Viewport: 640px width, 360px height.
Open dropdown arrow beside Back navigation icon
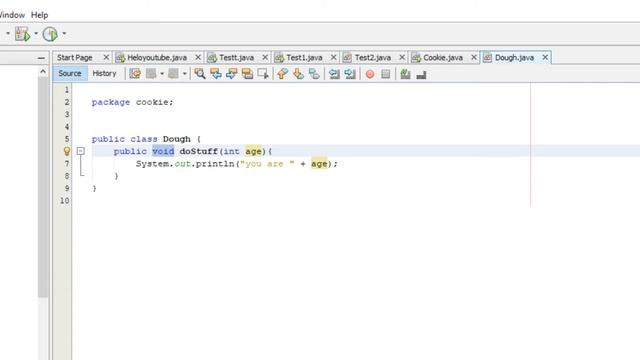tap(162, 74)
